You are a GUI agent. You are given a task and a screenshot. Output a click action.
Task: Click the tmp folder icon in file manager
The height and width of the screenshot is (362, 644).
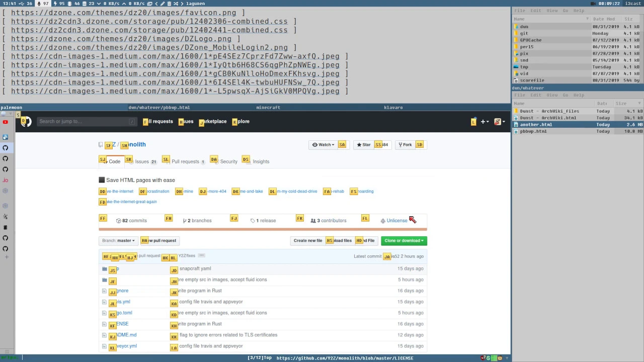tap(516, 67)
